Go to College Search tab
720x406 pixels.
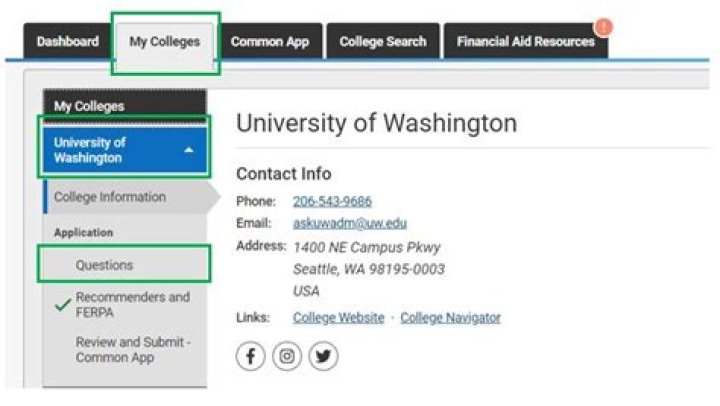coord(382,42)
